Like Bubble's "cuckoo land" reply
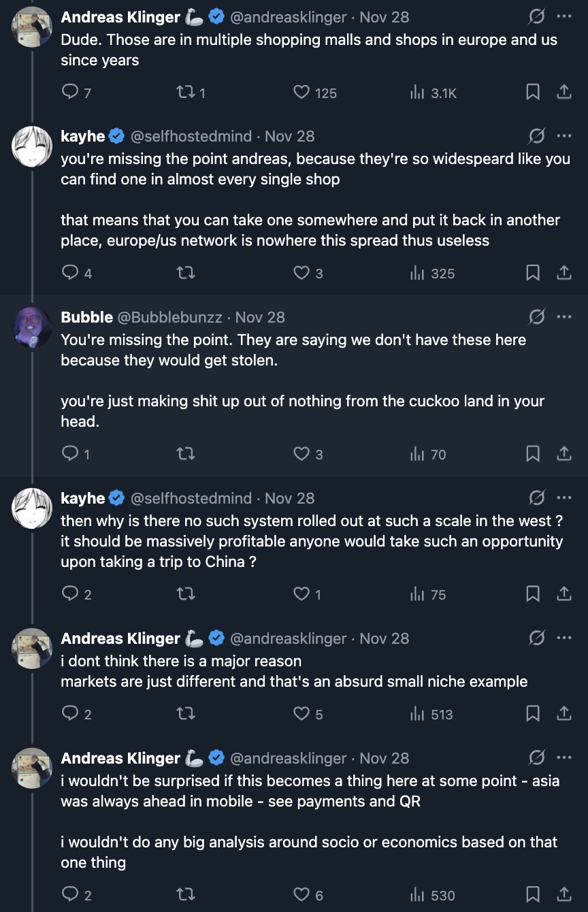Image resolution: width=588 pixels, height=912 pixels. pyautogui.click(x=308, y=454)
